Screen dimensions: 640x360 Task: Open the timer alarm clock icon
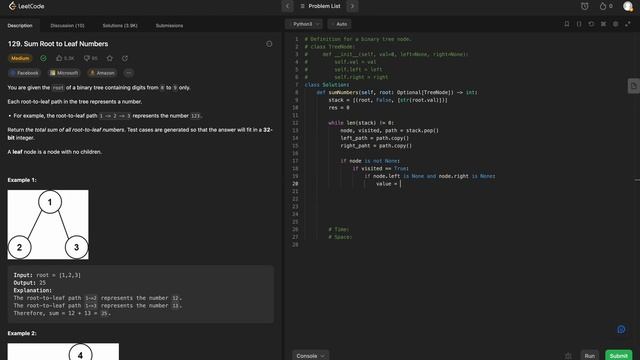(x=584, y=6)
